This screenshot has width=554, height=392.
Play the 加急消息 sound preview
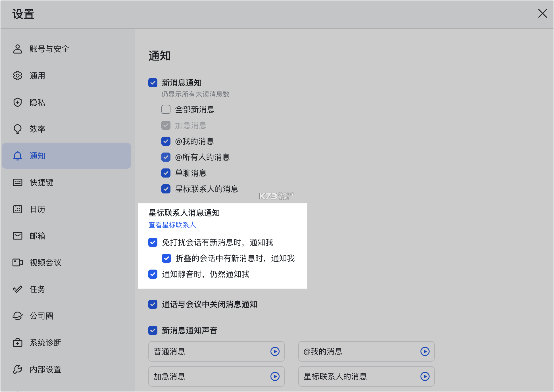pos(275,376)
